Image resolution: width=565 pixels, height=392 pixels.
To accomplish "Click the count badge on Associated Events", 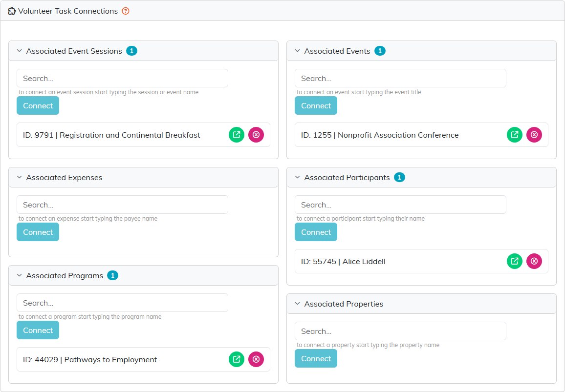I will pos(380,51).
